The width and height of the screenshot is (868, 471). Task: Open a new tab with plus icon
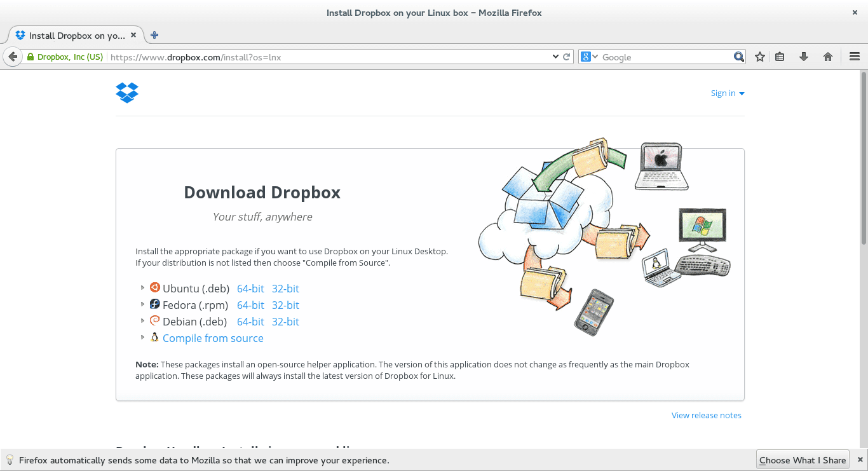(154, 35)
